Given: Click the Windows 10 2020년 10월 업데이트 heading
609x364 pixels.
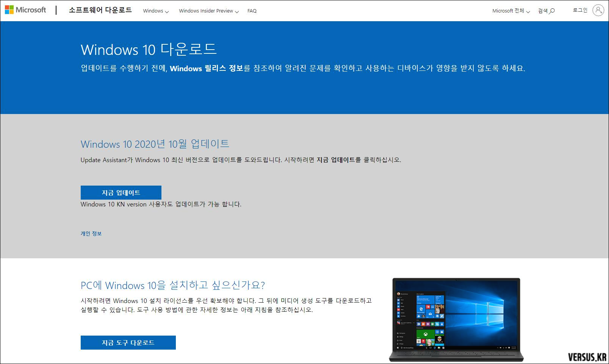Looking at the screenshot, I should (x=155, y=144).
